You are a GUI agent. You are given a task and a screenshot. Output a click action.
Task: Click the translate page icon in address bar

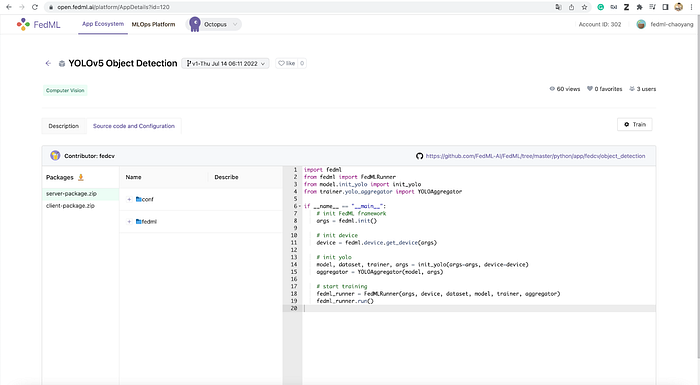pyautogui.click(x=558, y=7)
